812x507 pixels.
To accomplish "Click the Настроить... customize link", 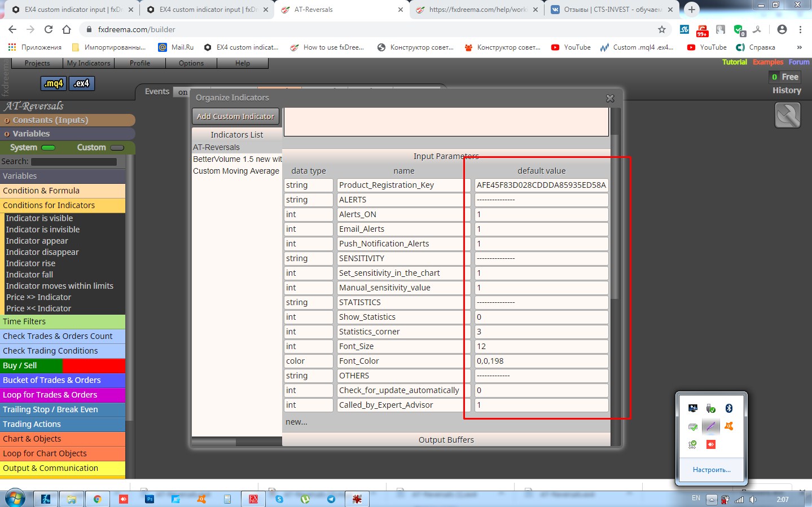I will pos(712,470).
